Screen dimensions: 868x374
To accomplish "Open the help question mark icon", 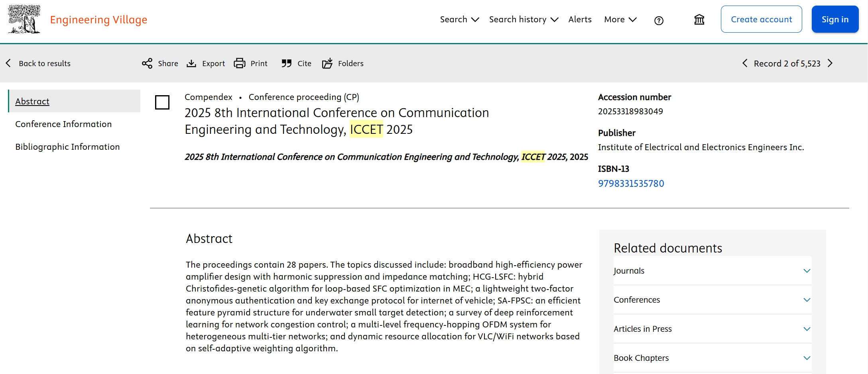I will 659,20.
